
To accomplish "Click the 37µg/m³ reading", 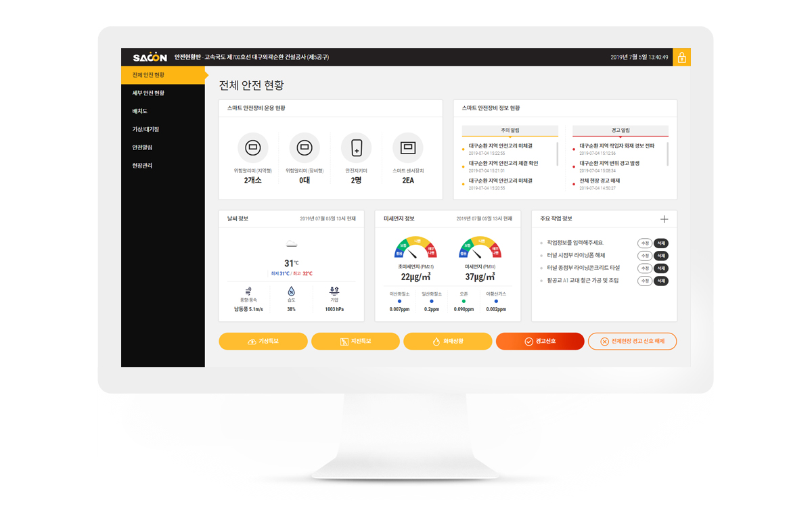I will coord(480,277).
